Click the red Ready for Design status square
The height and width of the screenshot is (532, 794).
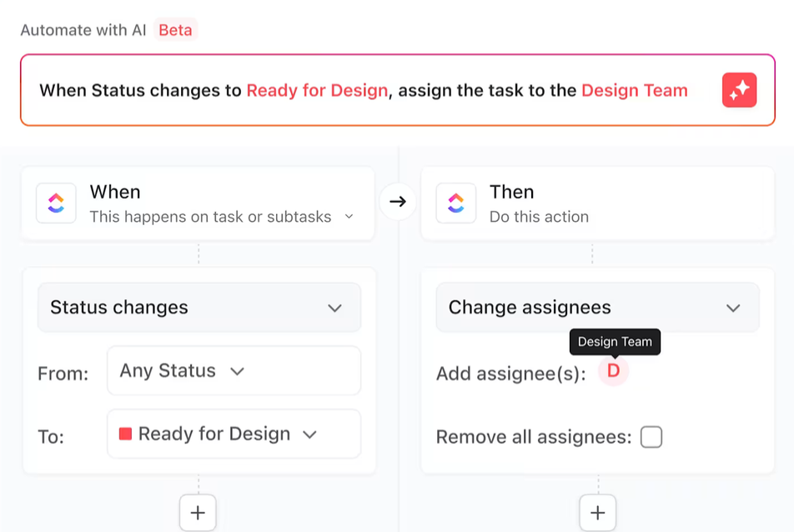pos(126,434)
